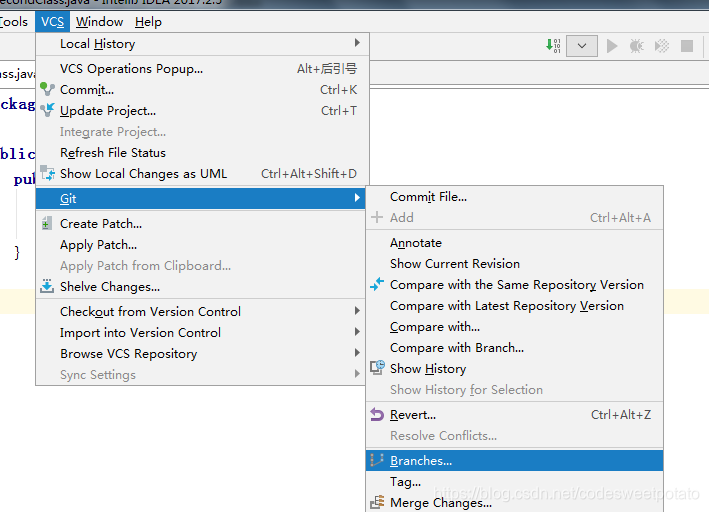Click the Compare with Same Repository Version icon
Image resolution: width=709 pixels, height=512 pixels.
click(x=377, y=284)
